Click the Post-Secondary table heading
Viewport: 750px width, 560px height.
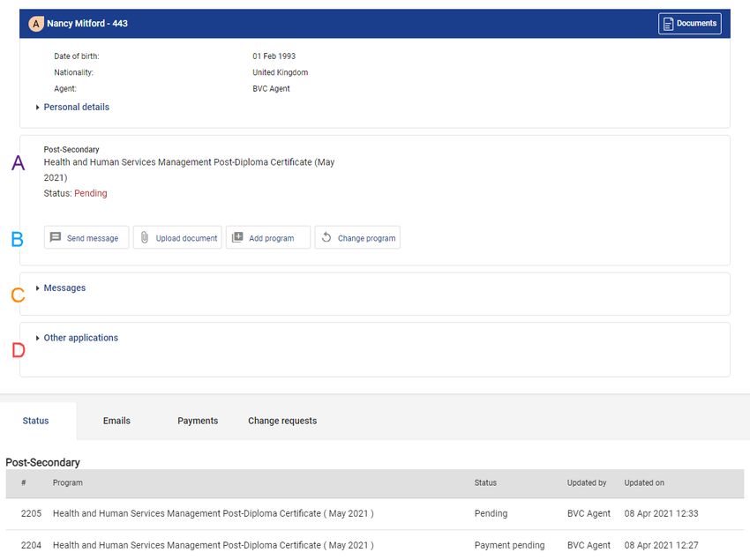(42, 462)
